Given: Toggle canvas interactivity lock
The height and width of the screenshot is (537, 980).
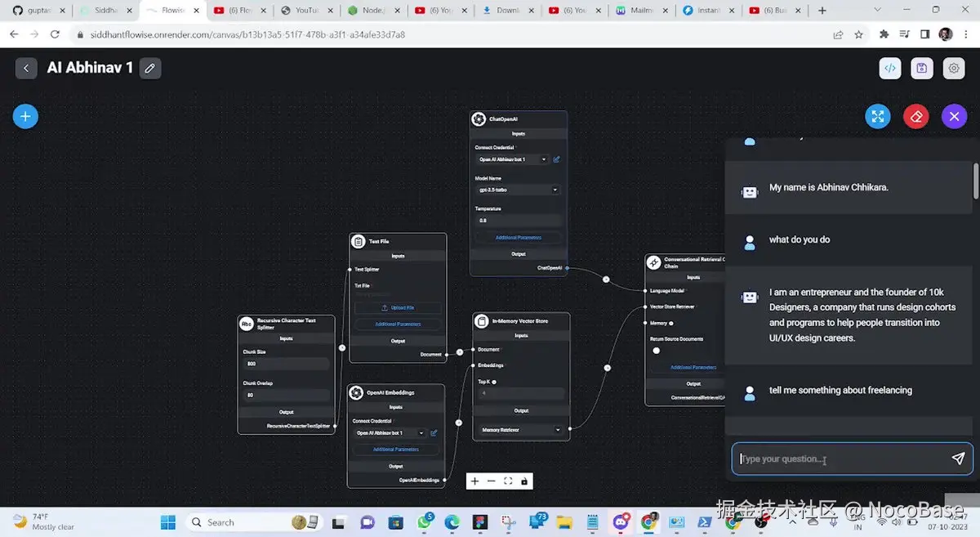Looking at the screenshot, I should 524,481.
